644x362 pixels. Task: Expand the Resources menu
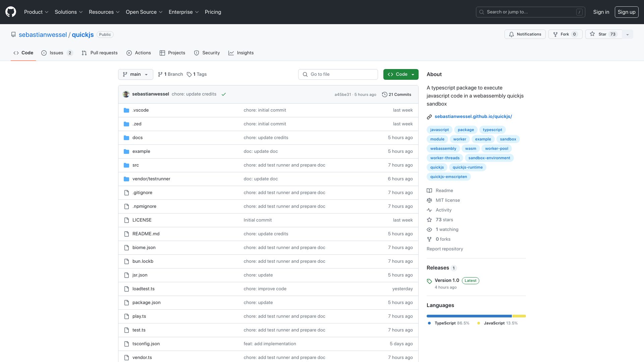point(104,12)
